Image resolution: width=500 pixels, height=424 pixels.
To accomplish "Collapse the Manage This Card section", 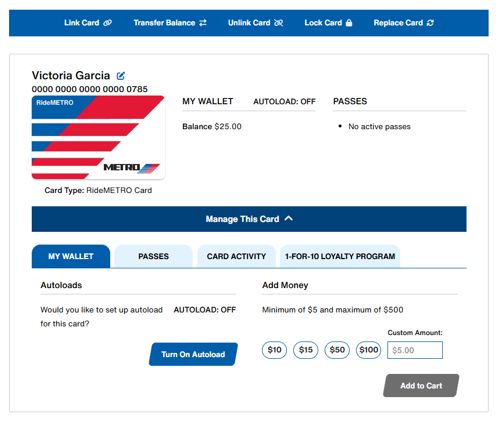I will point(249,219).
